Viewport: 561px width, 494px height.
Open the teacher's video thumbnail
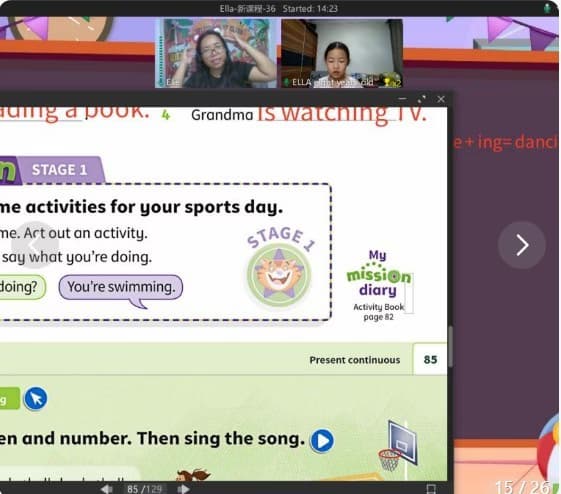(216, 53)
